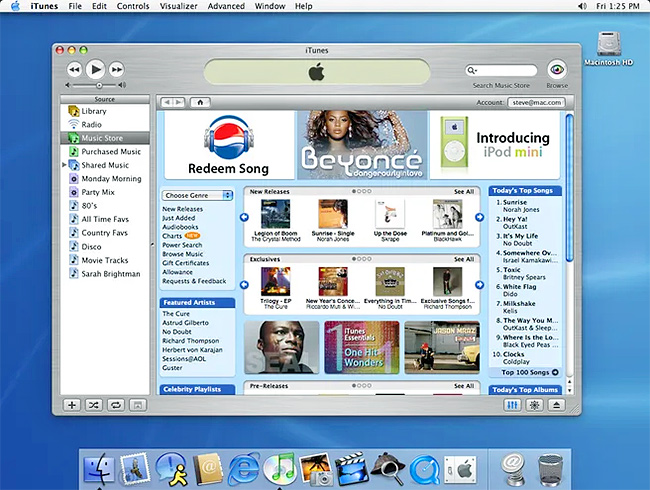This screenshot has height=490, width=650.
Task: Adjust the volume slider knob
Action: point(99,85)
